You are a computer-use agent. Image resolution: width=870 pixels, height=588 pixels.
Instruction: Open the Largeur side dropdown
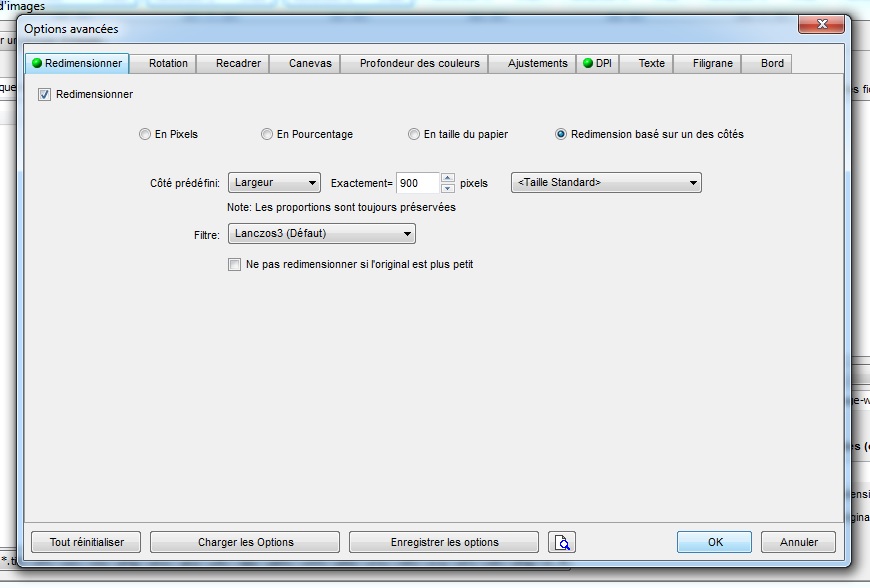point(274,183)
